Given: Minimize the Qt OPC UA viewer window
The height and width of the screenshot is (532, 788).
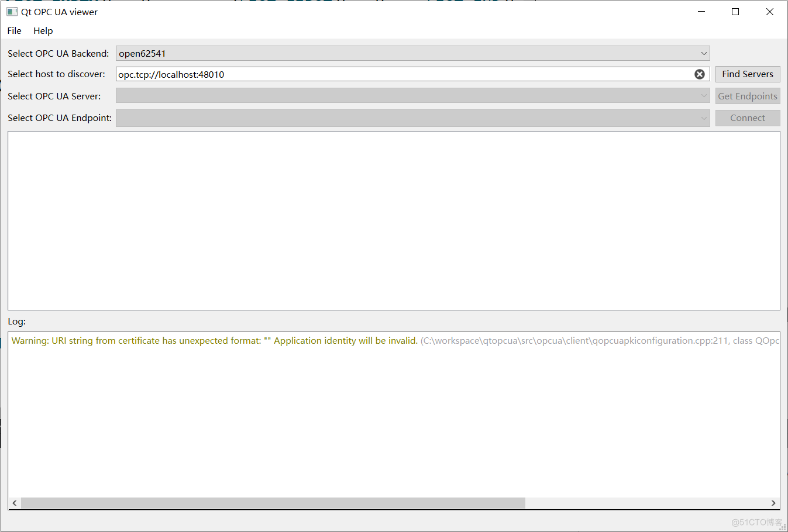Looking at the screenshot, I should click(x=701, y=12).
